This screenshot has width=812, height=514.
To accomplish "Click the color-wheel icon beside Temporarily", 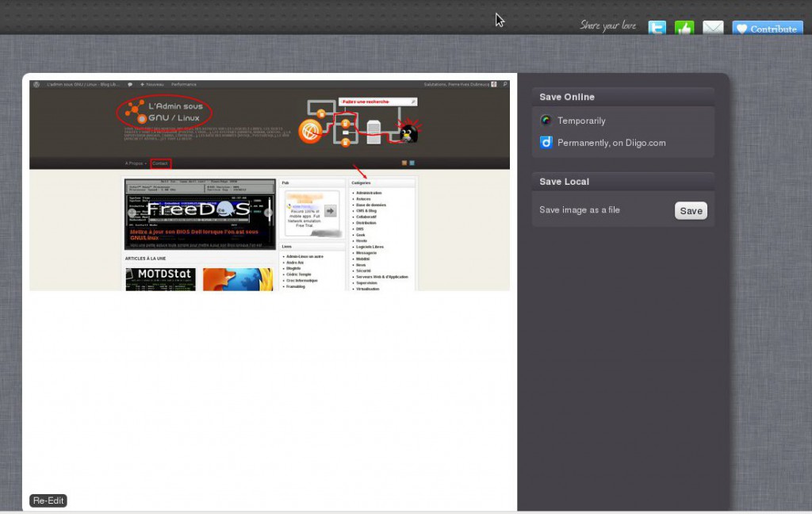I will coord(546,121).
